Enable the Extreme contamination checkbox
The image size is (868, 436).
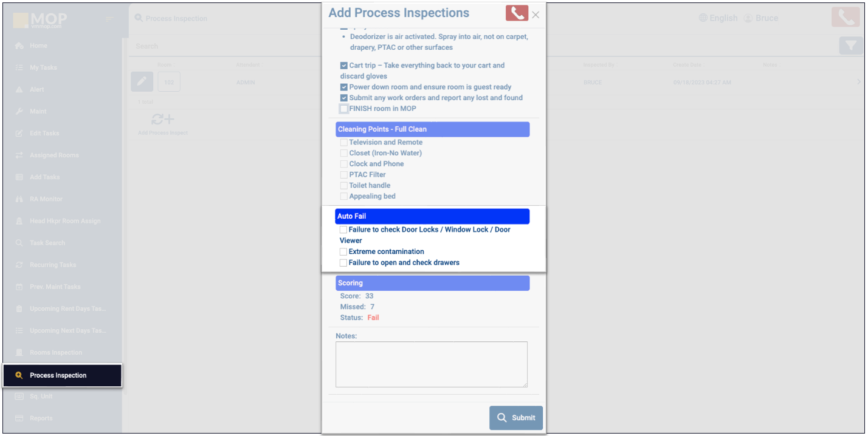coord(343,251)
